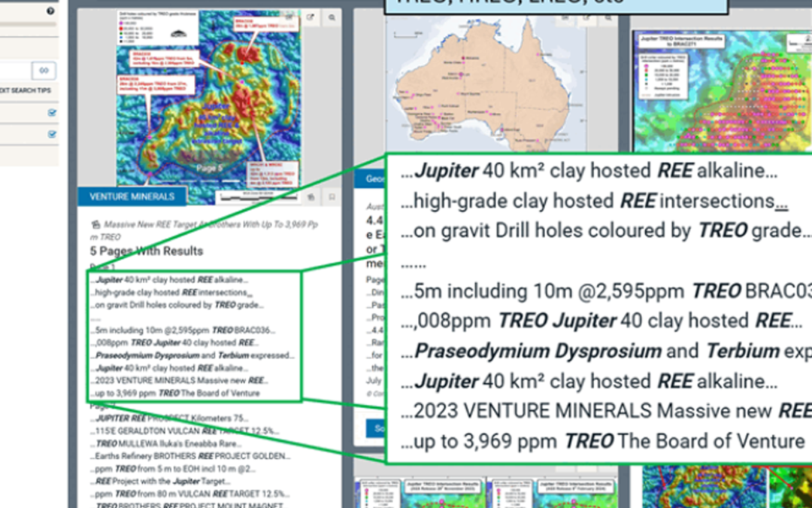This screenshot has width=812, height=508.
Task: Click the magnifier zoom icon on Venture Minerals card
Action: 332,17
